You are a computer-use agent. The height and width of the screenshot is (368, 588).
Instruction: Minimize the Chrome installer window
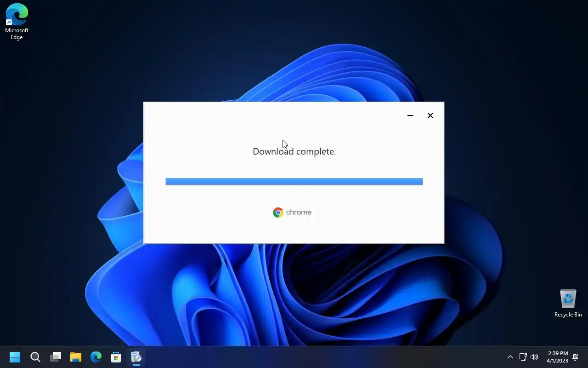tap(410, 115)
